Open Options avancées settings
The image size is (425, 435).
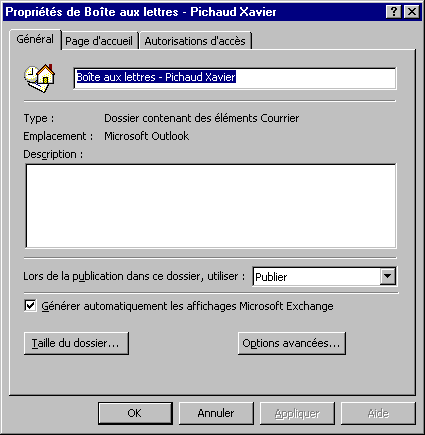[292, 343]
